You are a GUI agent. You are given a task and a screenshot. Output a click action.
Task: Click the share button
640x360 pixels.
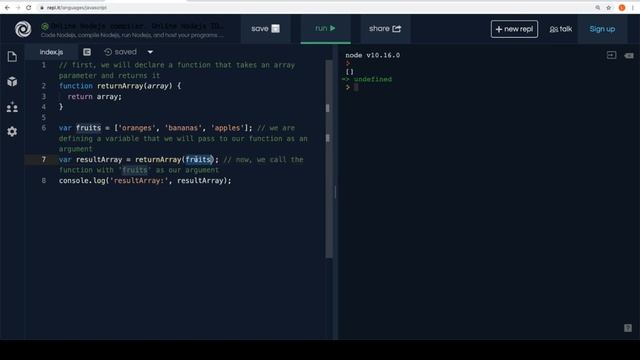click(385, 29)
